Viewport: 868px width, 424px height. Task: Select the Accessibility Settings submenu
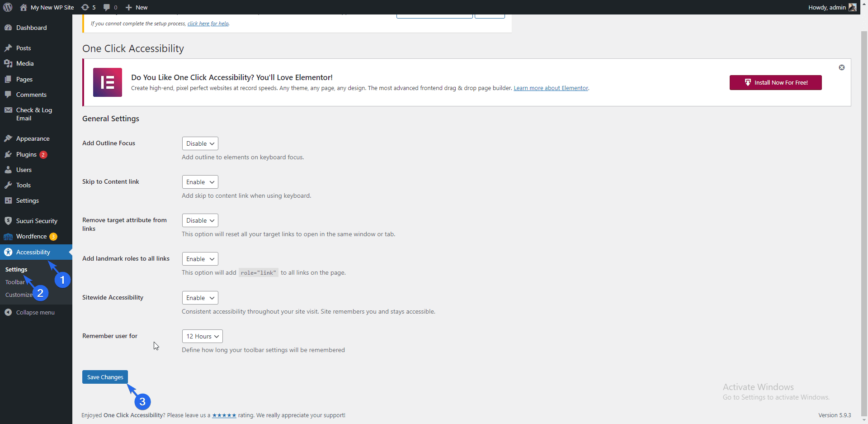pyautogui.click(x=16, y=269)
